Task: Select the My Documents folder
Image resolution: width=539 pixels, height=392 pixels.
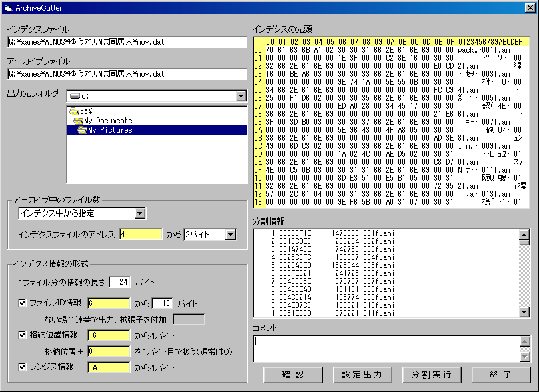Action: pos(103,121)
